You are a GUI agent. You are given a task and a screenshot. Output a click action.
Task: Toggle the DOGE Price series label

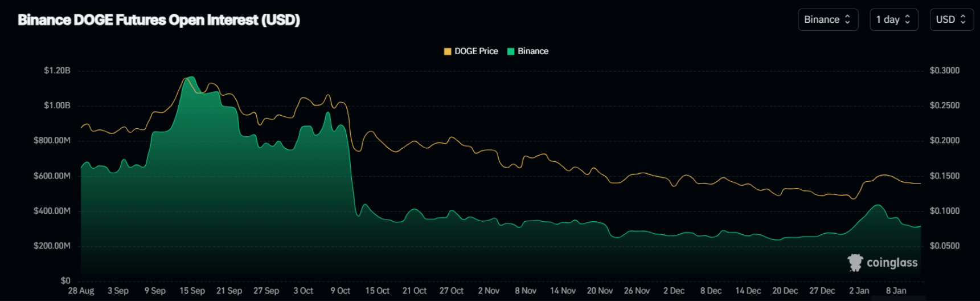click(476, 51)
